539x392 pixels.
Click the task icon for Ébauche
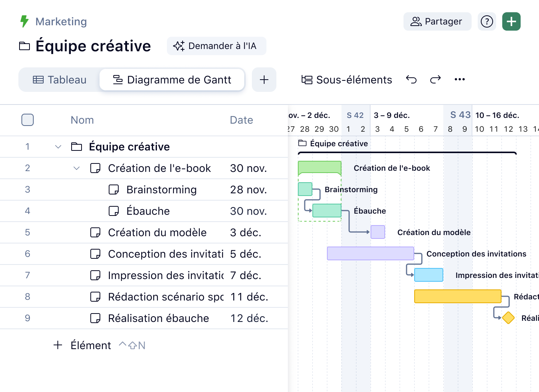click(x=114, y=211)
